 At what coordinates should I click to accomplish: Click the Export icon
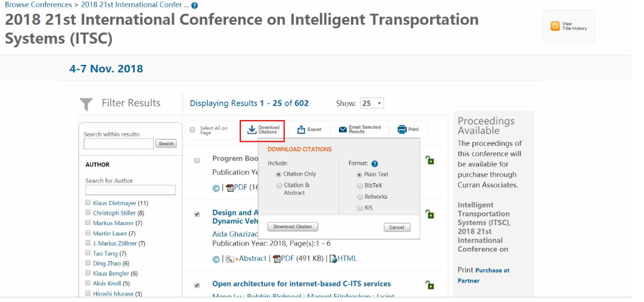(x=301, y=130)
